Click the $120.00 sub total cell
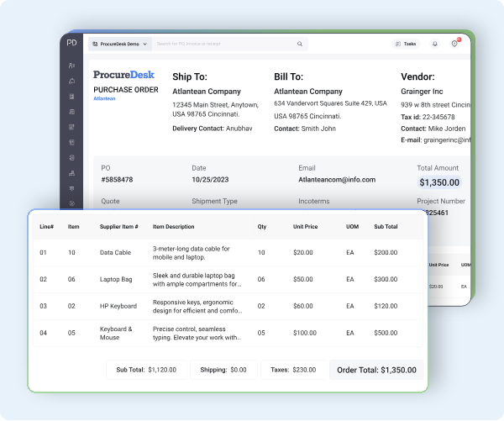504x421 pixels. click(386, 306)
